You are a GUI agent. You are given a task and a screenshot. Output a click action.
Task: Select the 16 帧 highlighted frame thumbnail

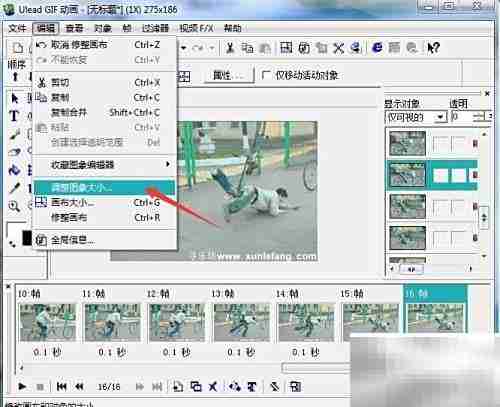coord(435,318)
